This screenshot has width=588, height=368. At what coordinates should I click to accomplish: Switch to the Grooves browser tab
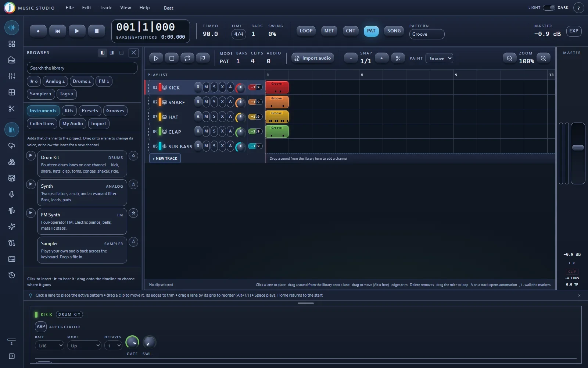pyautogui.click(x=115, y=111)
